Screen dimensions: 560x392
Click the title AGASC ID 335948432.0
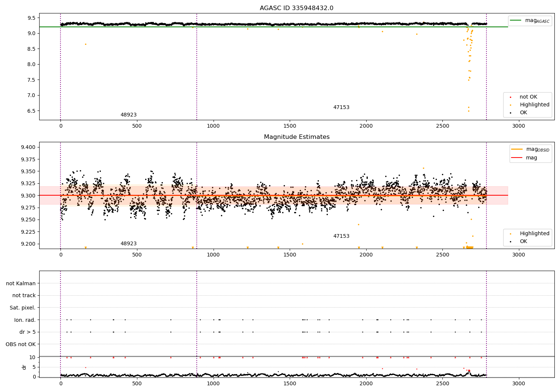coord(296,8)
